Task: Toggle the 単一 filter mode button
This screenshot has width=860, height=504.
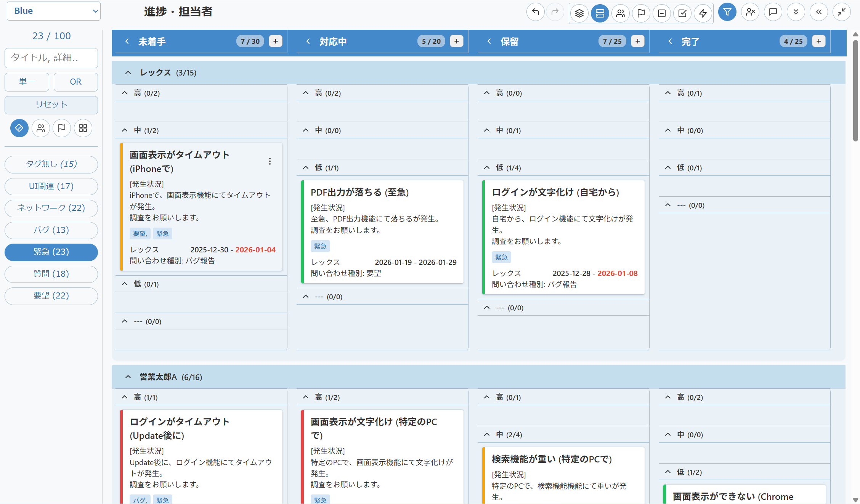Action: tap(27, 82)
